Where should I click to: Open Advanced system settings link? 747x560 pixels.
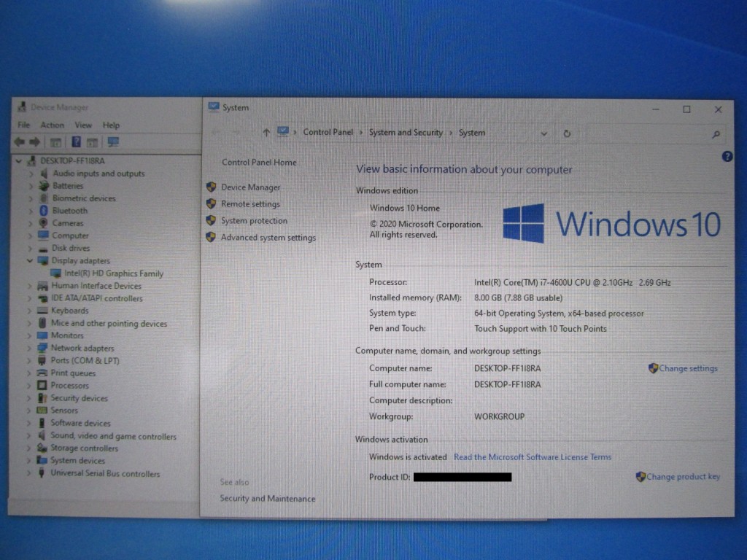point(268,238)
